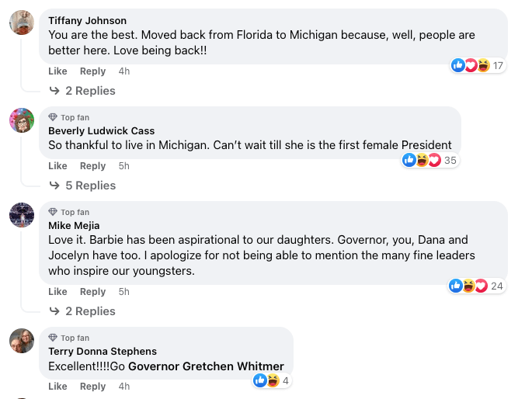
Task: Open Mike Mejia's profile name link
Action: pos(74,226)
